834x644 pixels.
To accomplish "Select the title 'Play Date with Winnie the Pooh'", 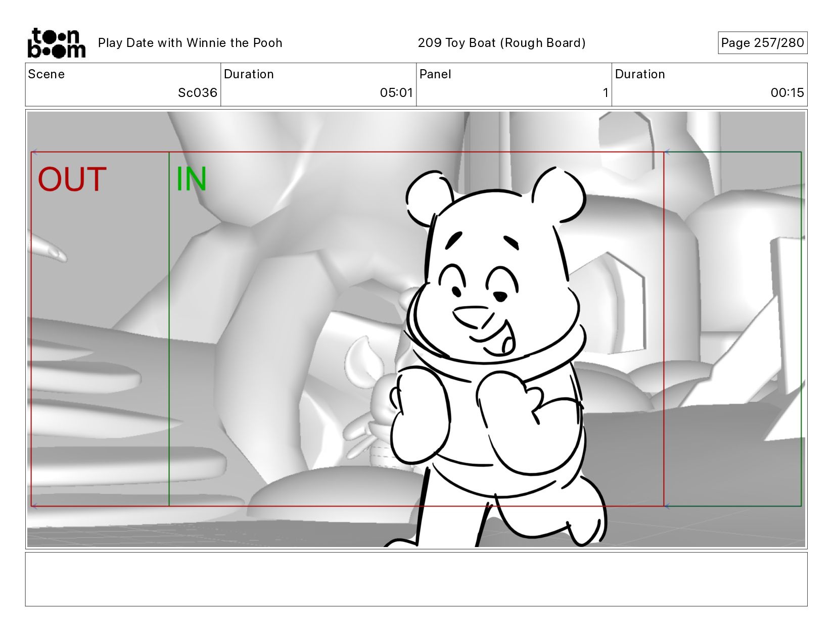I will click(190, 43).
